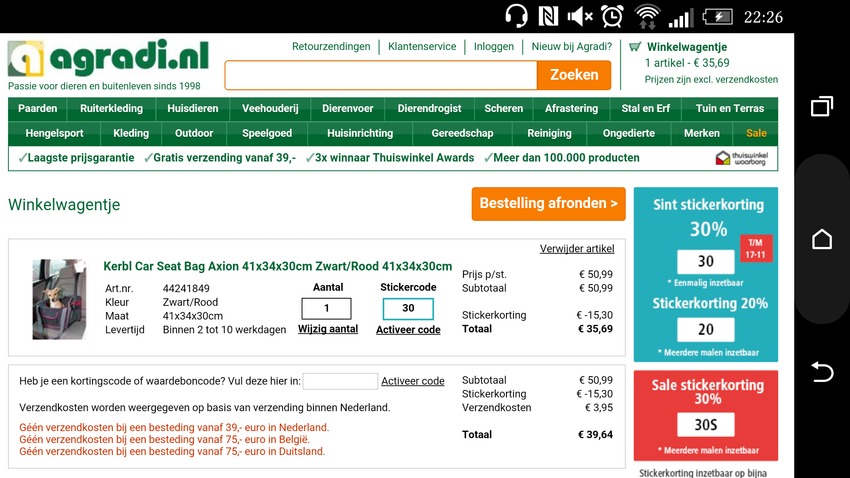Open the Dierenvoer category

pyautogui.click(x=348, y=108)
